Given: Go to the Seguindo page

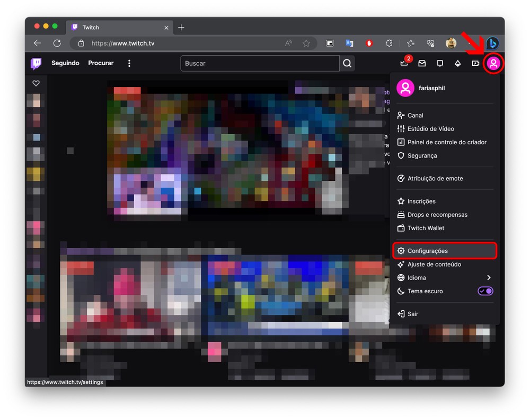Looking at the screenshot, I should 65,63.
